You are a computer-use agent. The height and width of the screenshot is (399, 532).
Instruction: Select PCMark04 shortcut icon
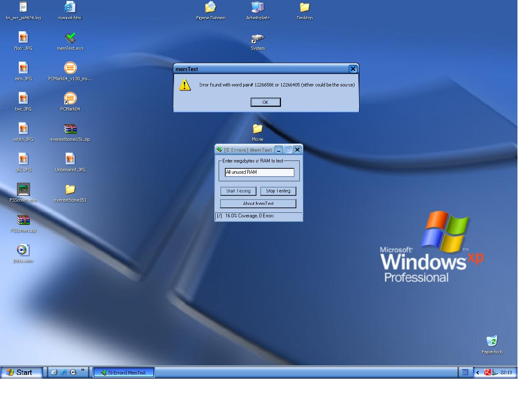(70, 102)
